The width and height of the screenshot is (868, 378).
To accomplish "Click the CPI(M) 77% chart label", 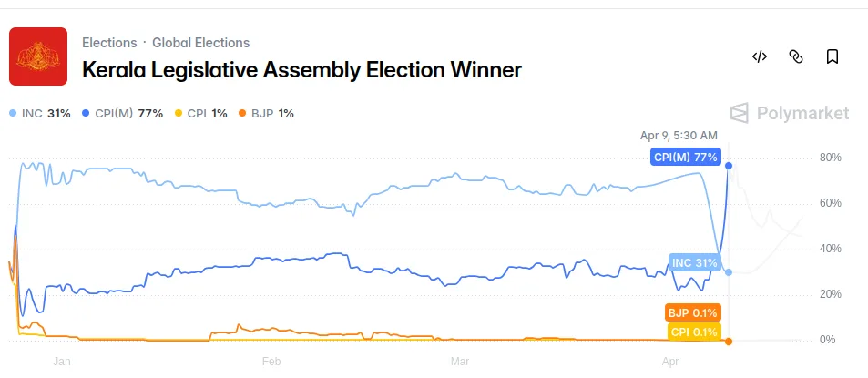I will pos(686,158).
